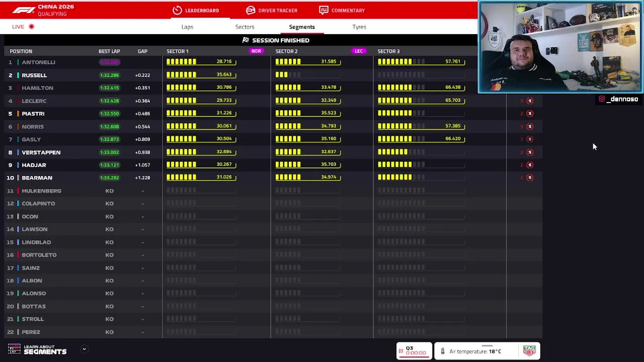Image resolution: width=644 pixels, height=362 pixels.
Task: Click the POSITION column header
Action: pyautogui.click(x=21, y=51)
